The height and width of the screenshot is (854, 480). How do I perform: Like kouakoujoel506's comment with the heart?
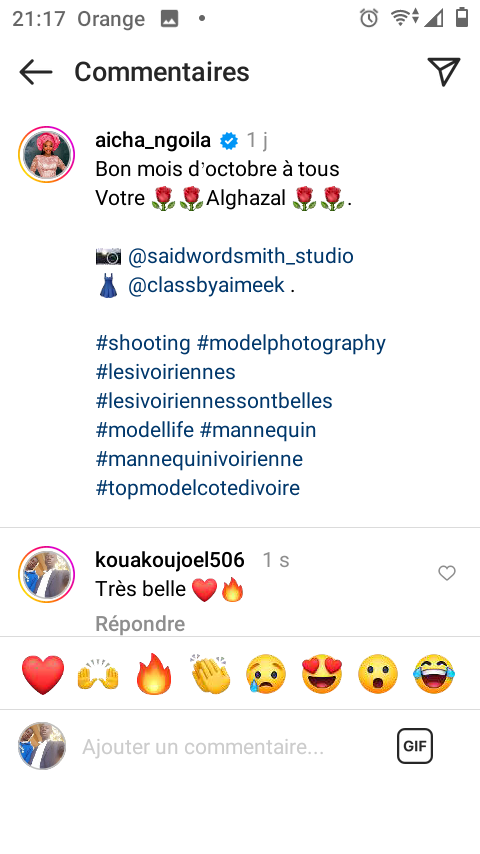pos(447,573)
